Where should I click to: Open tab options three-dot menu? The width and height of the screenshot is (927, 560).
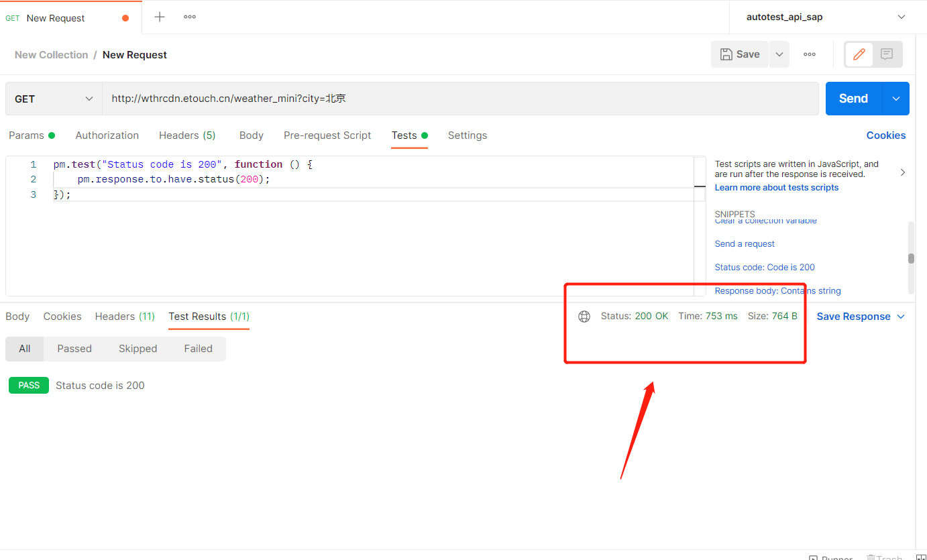point(190,17)
